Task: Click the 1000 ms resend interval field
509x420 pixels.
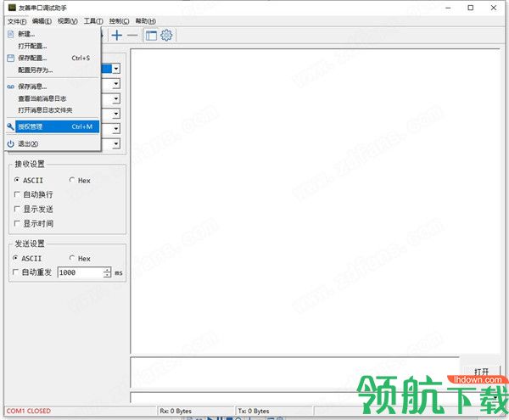Action: [81, 272]
